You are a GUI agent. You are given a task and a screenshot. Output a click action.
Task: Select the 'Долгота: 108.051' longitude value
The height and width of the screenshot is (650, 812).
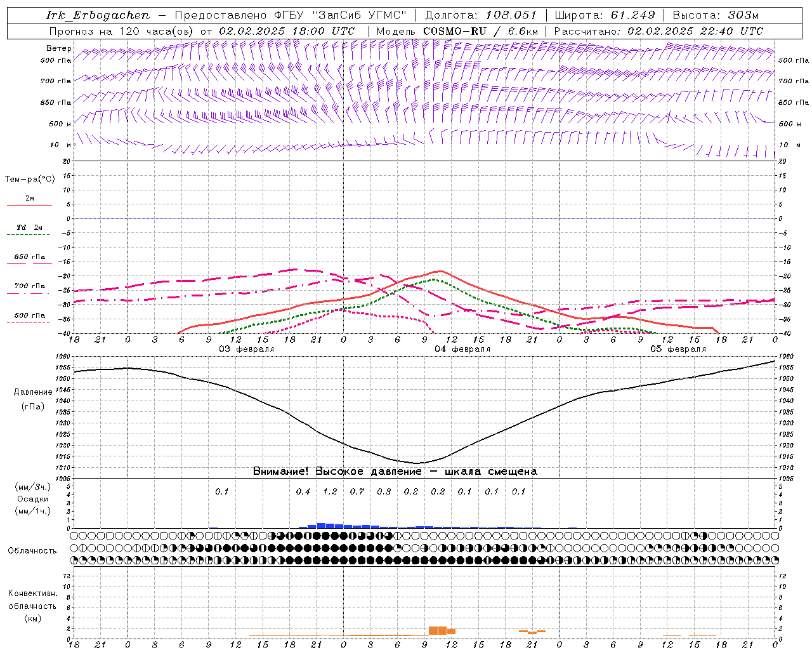point(480,15)
